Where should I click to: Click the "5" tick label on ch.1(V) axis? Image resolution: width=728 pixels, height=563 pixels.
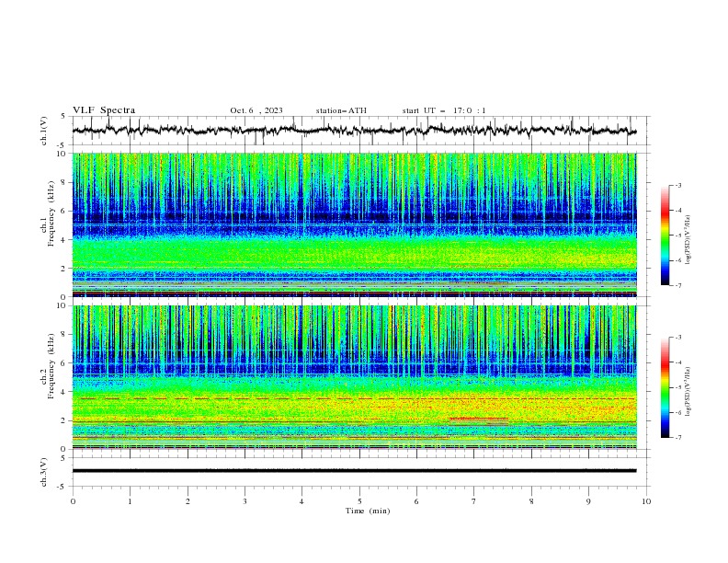click(63, 117)
